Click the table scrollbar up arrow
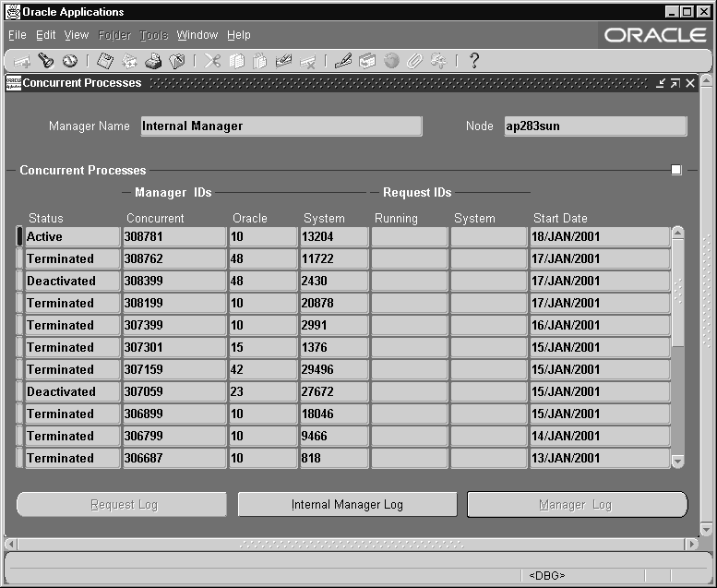 [678, 233]
